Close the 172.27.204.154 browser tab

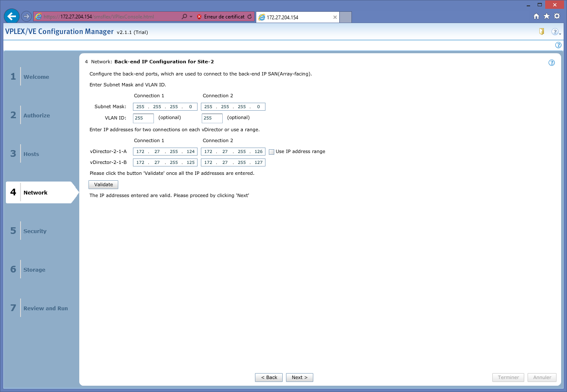click(x=335, y=17)
